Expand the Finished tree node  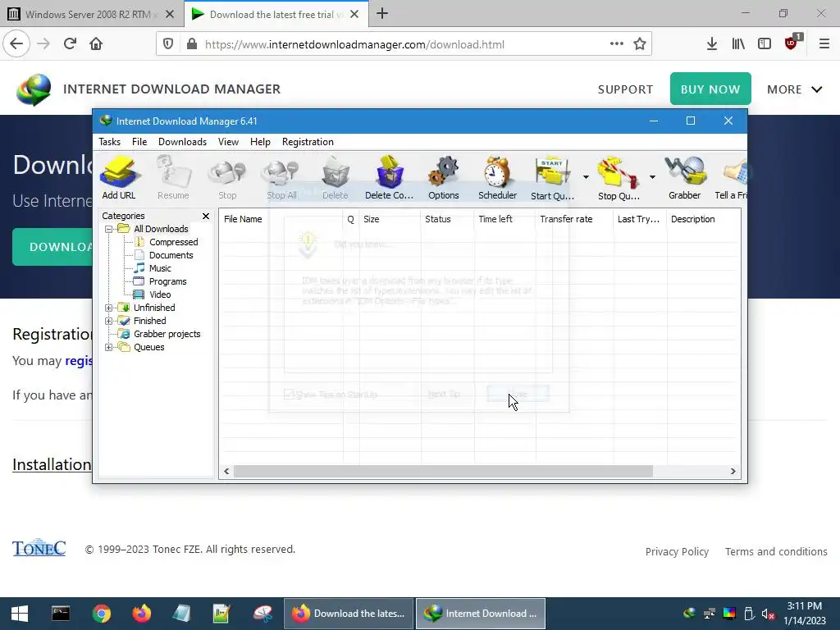(109, 321)
